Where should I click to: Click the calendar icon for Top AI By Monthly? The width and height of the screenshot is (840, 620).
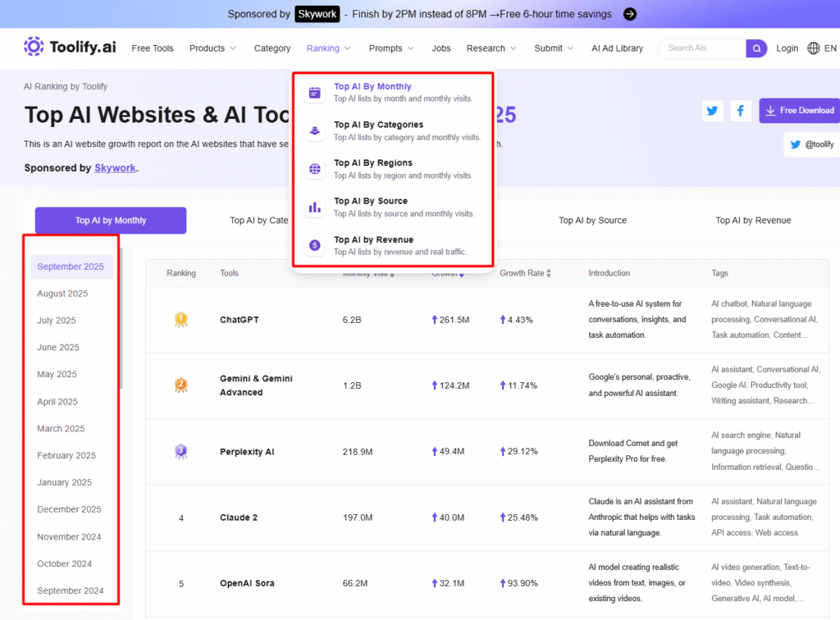tap(314, 93)
